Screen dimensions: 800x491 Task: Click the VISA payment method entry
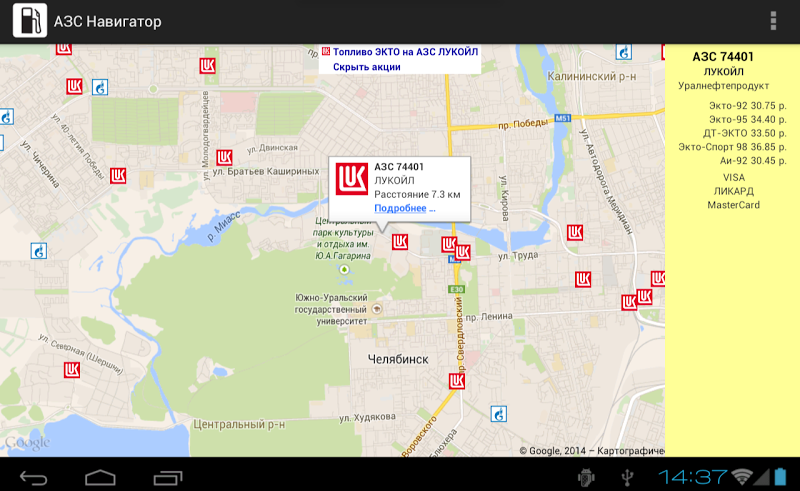734,178
